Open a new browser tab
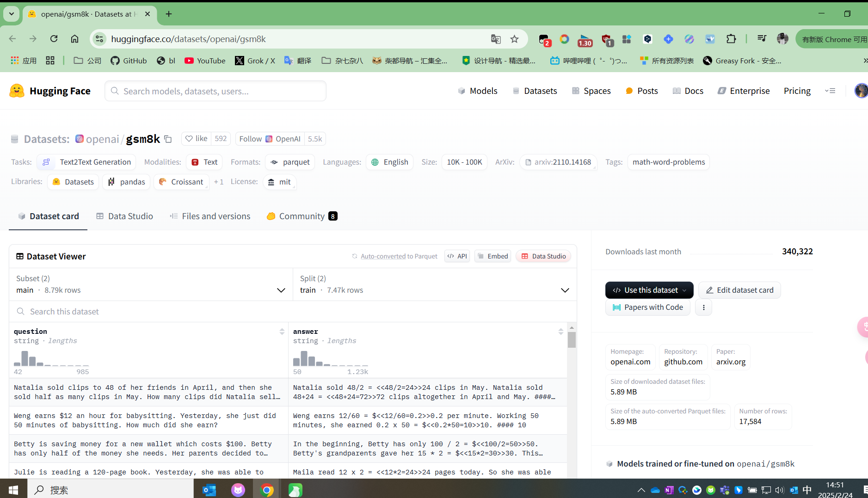The height and width of the screenshot is (498, 868). (169, 14)
